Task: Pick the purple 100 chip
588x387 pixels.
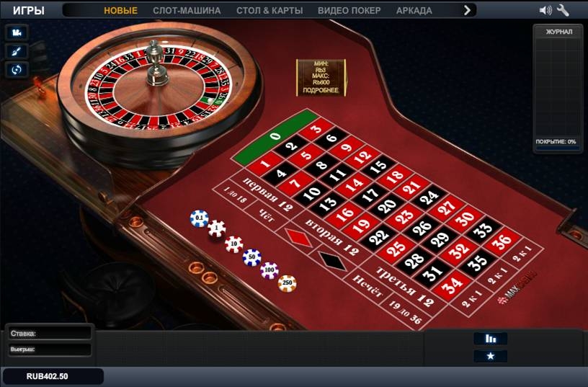Action: pos(269,270)
